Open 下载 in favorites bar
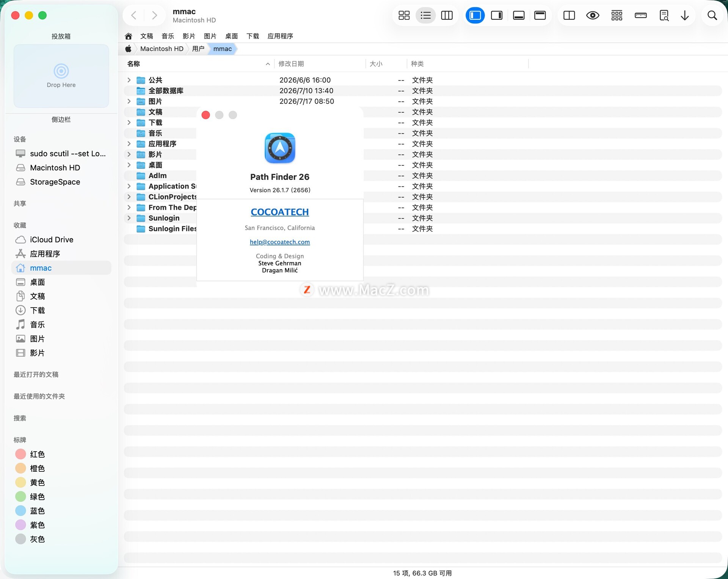The height and width of the screenshot is (579, 728). pyautogui.click(x=253, y=36)
